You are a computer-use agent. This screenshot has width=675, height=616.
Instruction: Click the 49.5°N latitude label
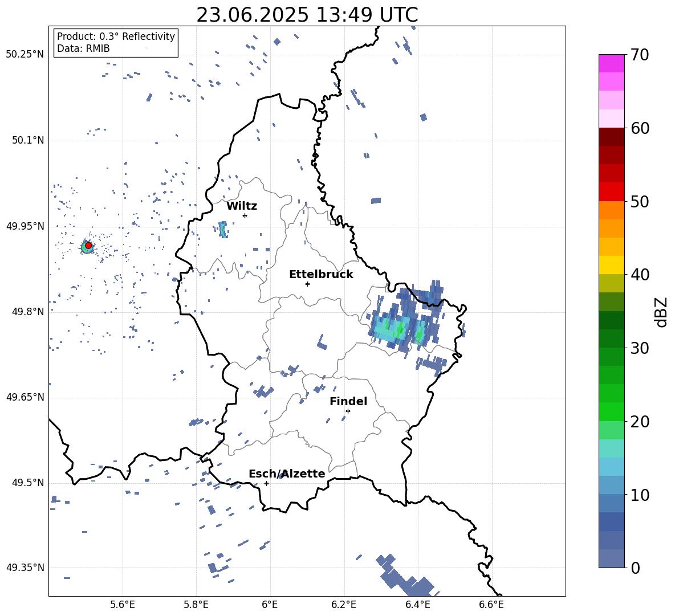point(28,483)
